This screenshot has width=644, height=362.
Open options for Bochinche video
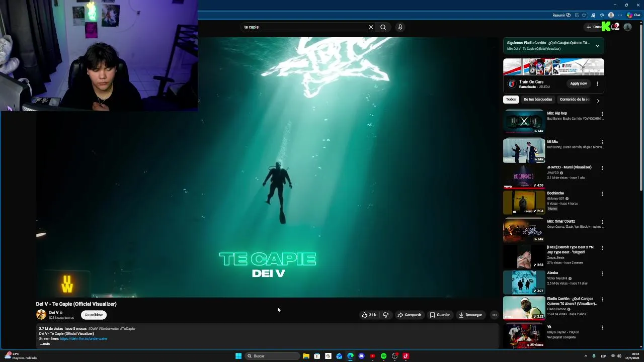click(602, 194)
